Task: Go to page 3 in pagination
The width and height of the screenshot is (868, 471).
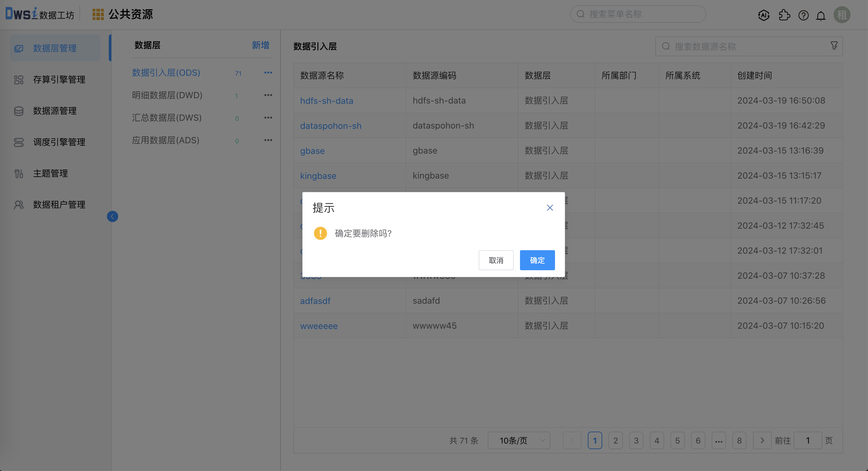Action: [636, 440]
